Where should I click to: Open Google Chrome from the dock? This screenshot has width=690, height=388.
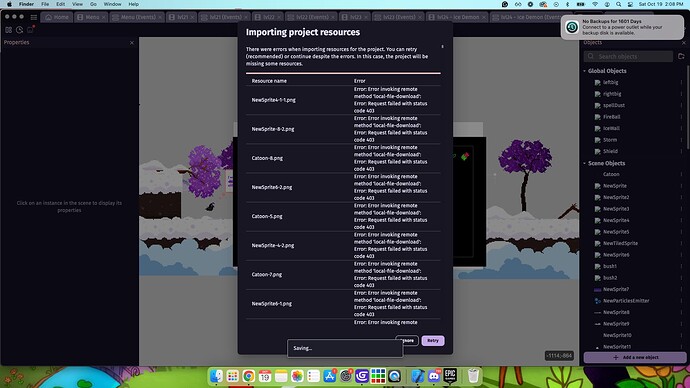point(249,376)
